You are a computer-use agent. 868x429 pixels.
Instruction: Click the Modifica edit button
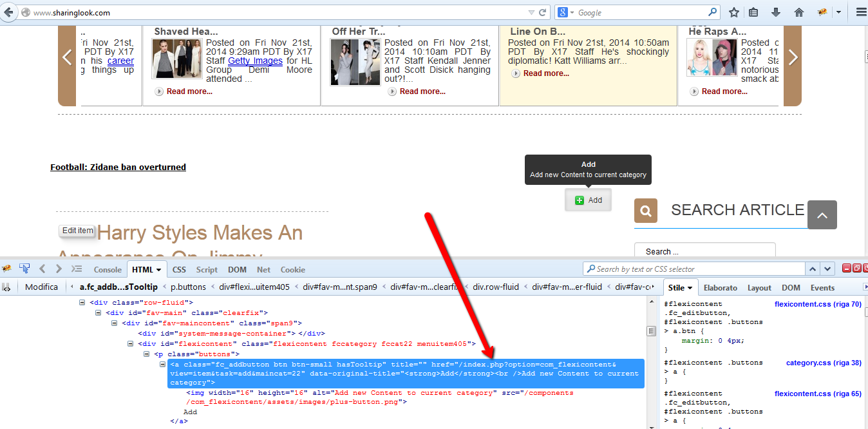41,287
